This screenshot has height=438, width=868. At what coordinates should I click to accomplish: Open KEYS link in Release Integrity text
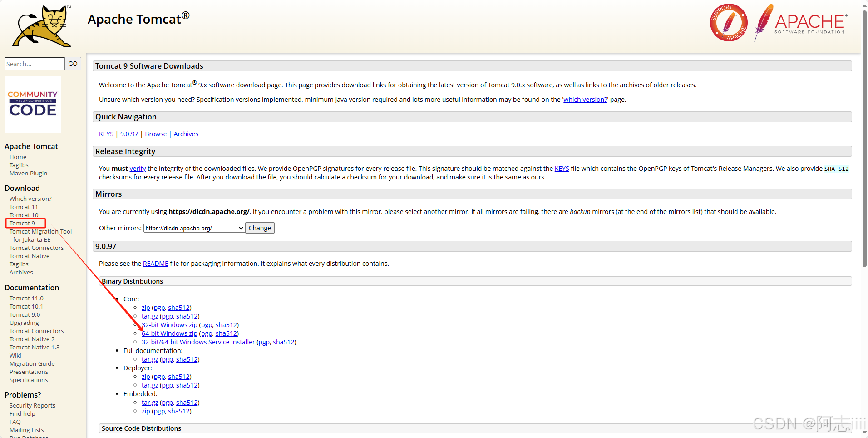point(562,169)
